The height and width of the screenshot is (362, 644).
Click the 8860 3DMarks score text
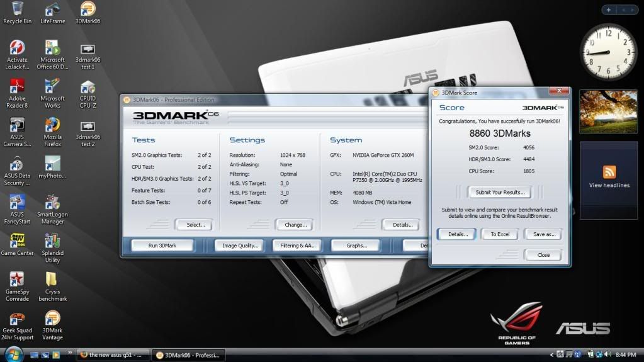click(x=500, y=133)
